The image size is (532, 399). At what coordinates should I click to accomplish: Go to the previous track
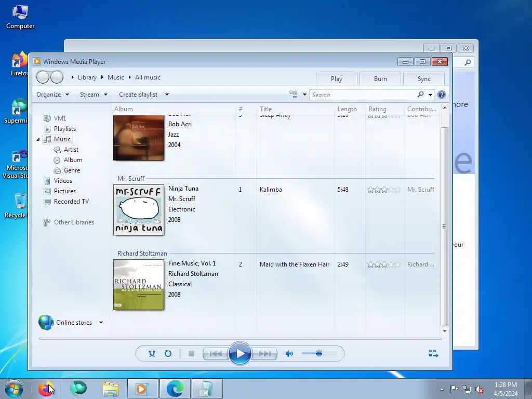216,353
